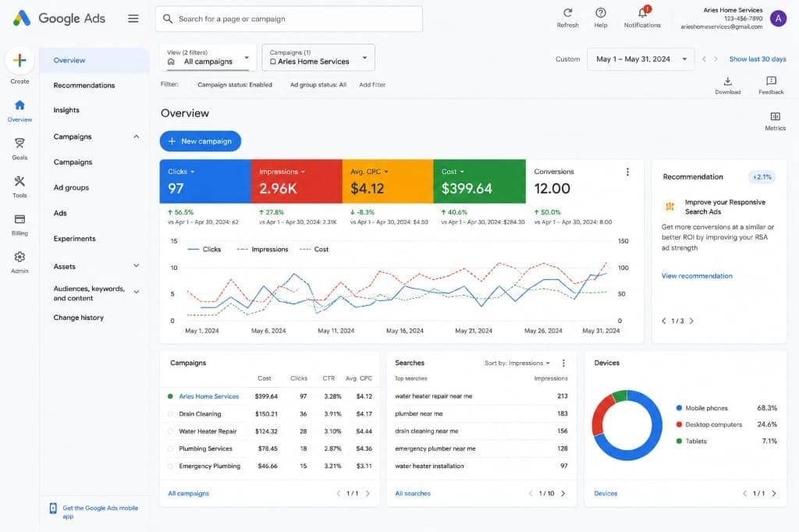Select Aries Home Services status dot
Screen dimensions: 799x532
click(x=170, y=396)
